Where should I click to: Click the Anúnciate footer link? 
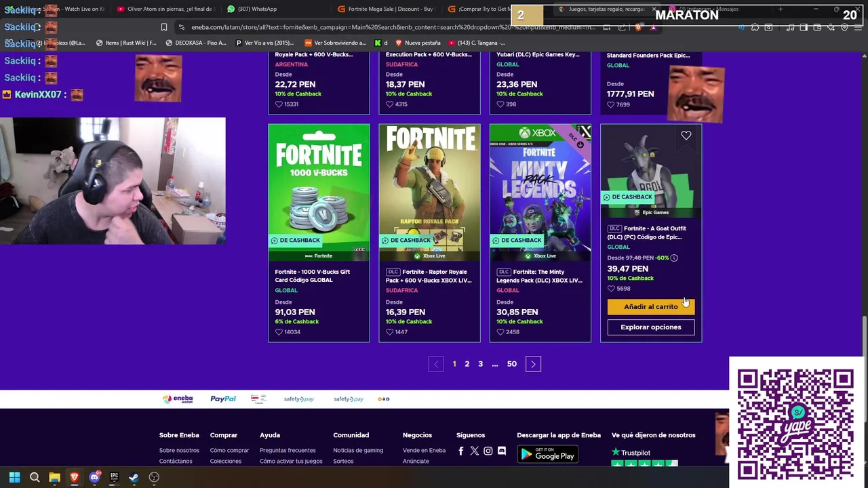pos(416,461)
